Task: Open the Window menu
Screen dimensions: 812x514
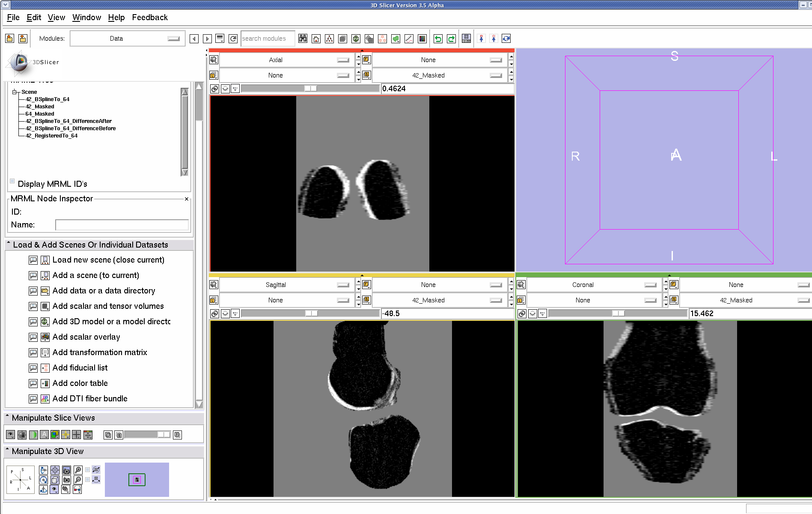Action: pyautogui.click(x=86, y=18)
